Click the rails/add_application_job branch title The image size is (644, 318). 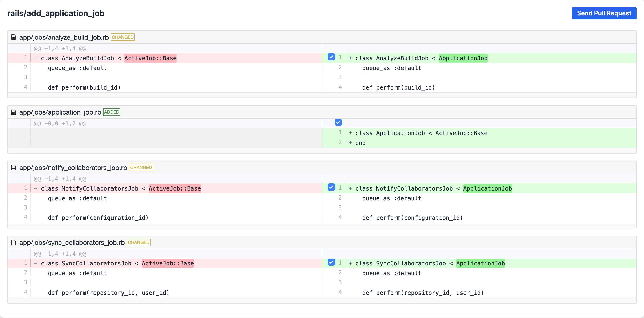click(x=56, y=13)
